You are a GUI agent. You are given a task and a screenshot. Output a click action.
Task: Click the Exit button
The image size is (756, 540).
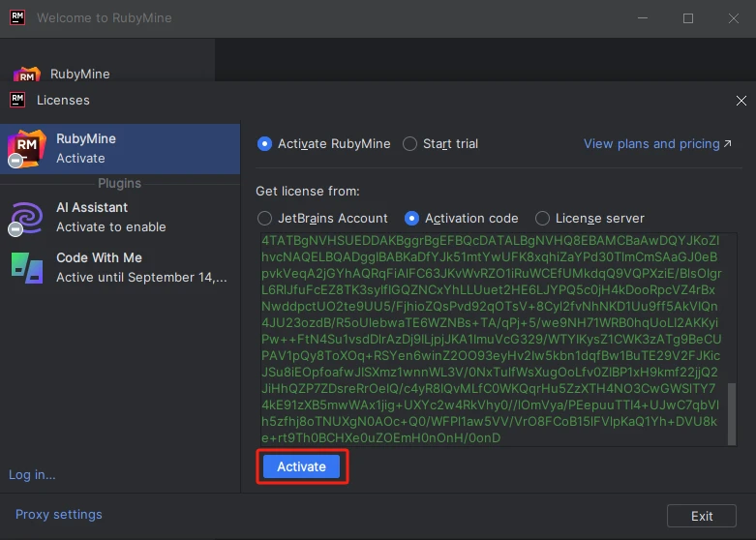click(702, 516)
